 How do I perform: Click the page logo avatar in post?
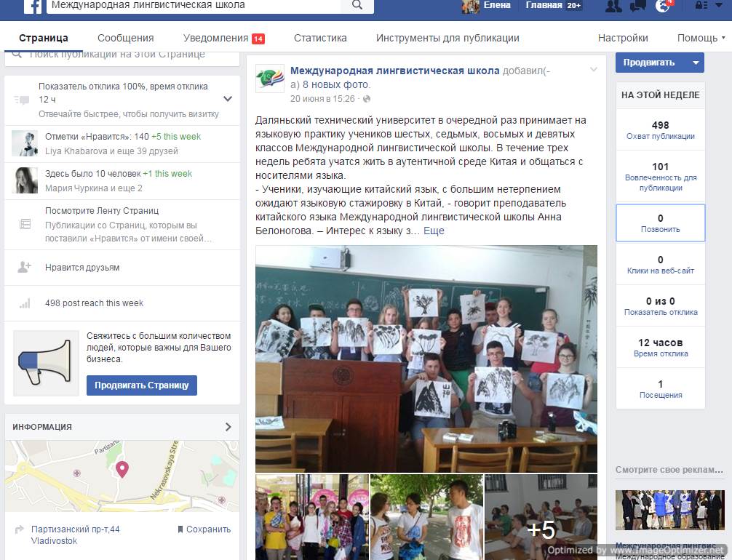click(x=270, y=79)
